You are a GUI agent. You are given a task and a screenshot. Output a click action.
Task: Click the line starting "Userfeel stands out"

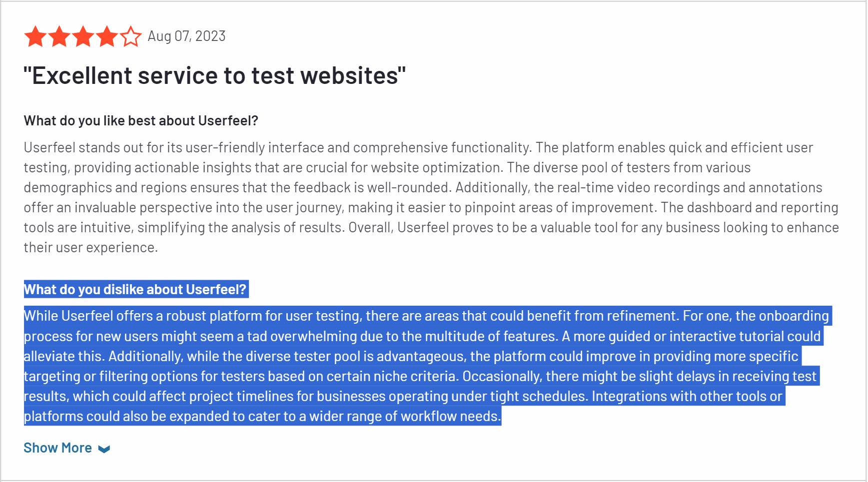418,148
